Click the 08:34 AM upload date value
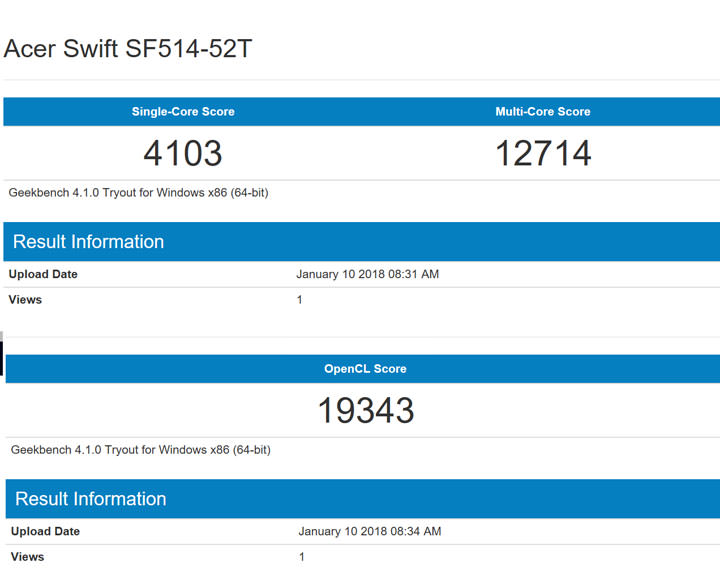 (x=369, y=531)
